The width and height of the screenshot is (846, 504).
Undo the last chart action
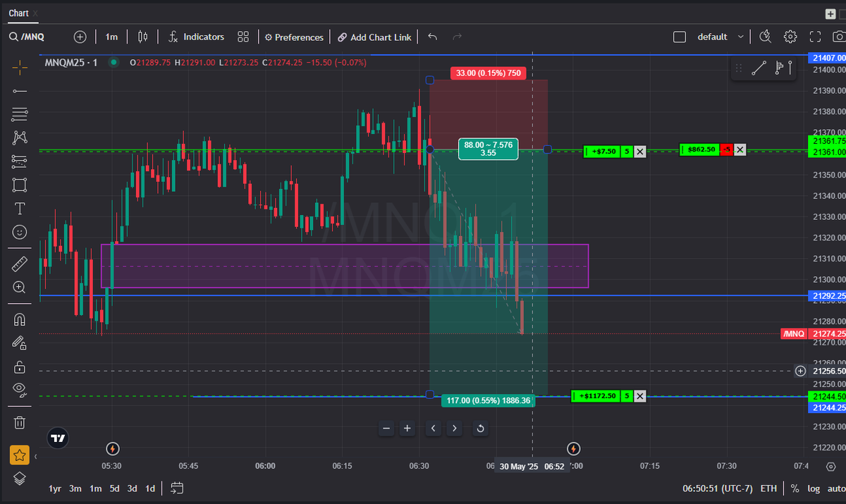(x=433, y=37)
